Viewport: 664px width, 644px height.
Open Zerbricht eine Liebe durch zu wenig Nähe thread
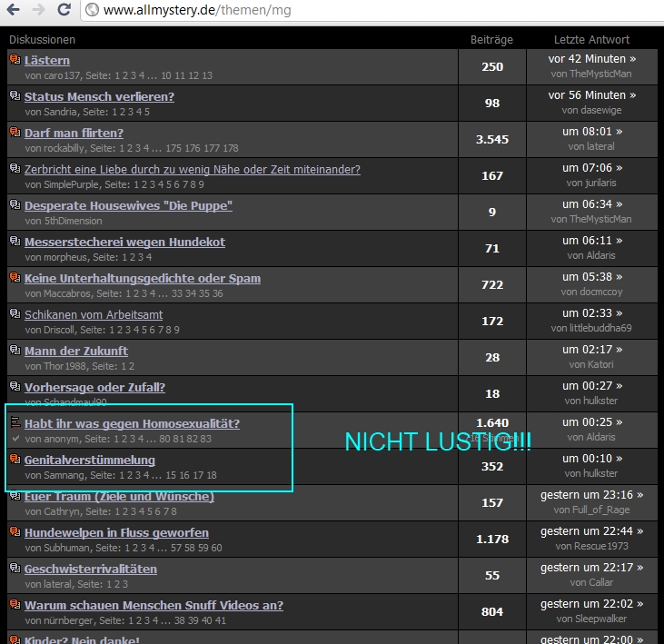(193, 170)
